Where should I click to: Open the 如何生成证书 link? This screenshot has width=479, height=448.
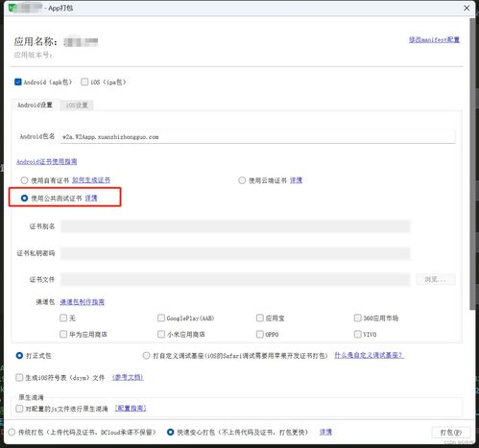click(91, 180)
